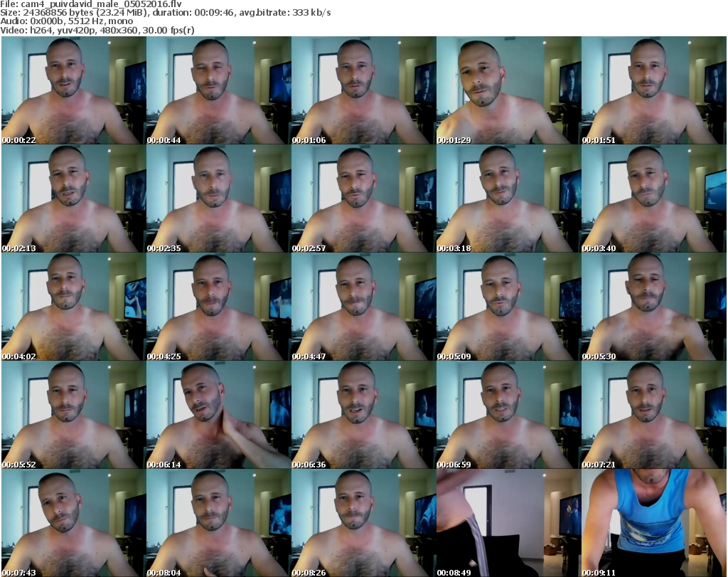
Task: Select the frame stamped 00:01:51
Action: click(x=654, y=90)
